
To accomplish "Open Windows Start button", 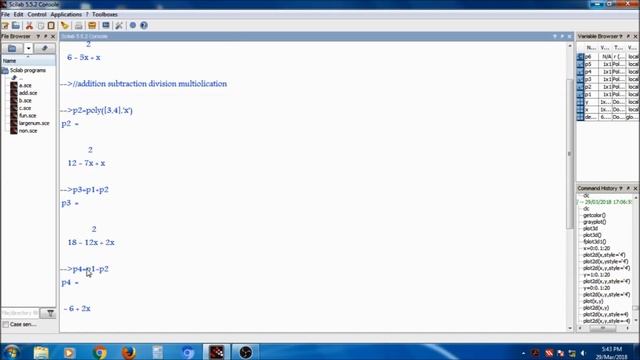I will pyautogui.click(x=11, y=352).
